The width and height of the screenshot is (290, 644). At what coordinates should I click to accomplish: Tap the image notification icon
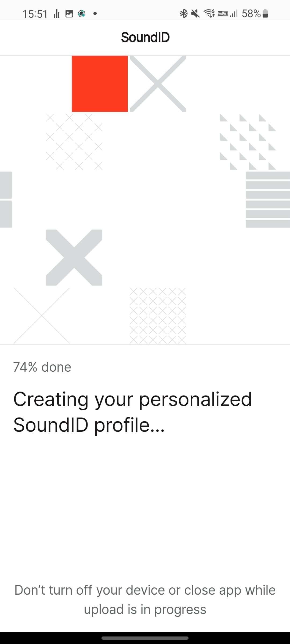pos(69,14)
